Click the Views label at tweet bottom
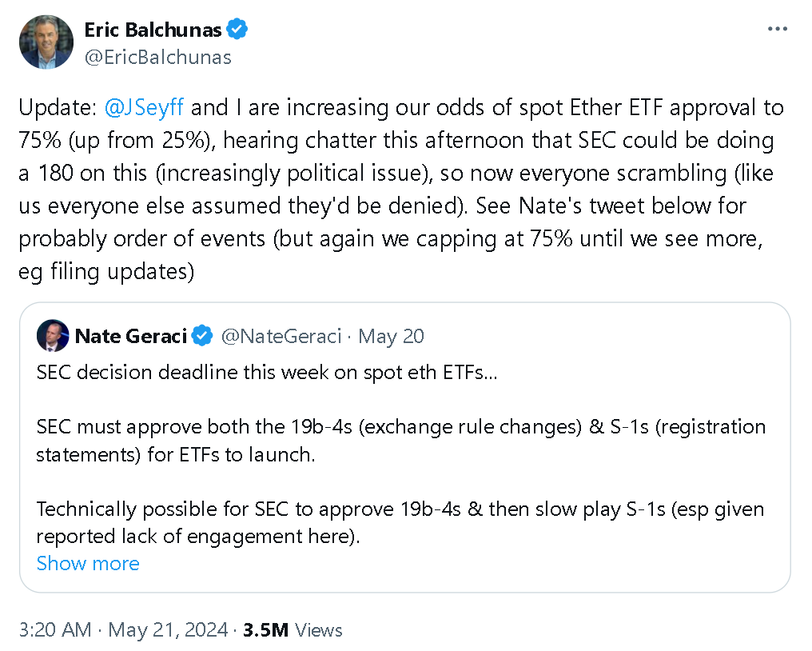Viewport: 812px width, 651px height. [318, 629]
